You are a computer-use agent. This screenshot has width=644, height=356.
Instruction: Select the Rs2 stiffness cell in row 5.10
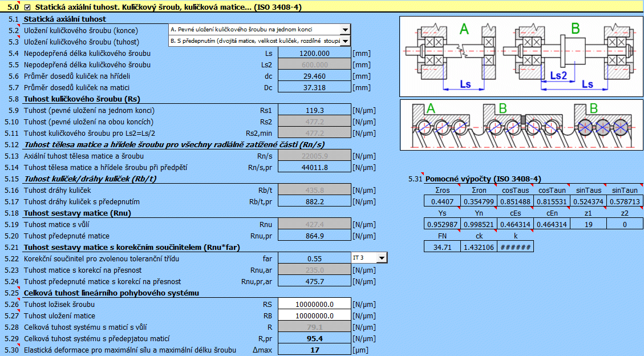(x=315, y=122)
